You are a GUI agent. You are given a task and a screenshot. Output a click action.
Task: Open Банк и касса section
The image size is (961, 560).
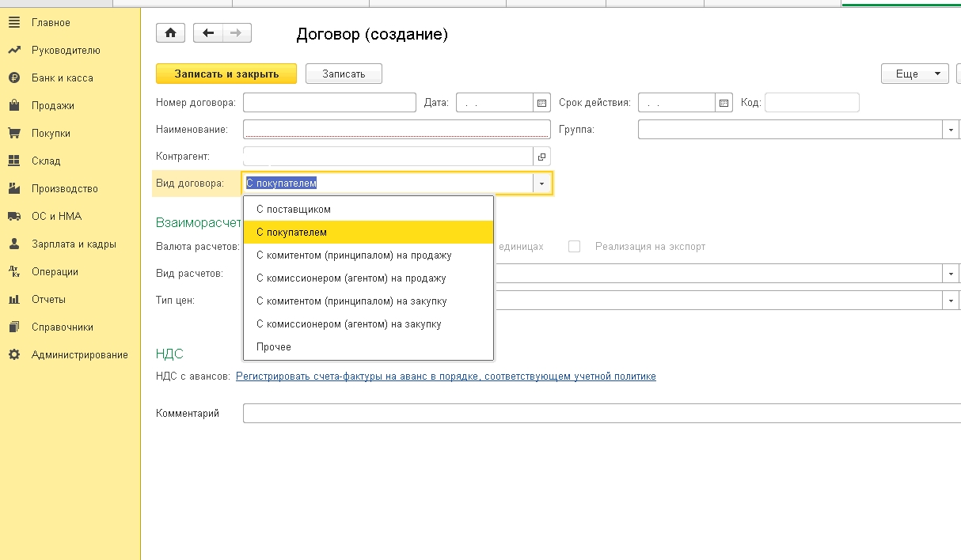point(62,78)
